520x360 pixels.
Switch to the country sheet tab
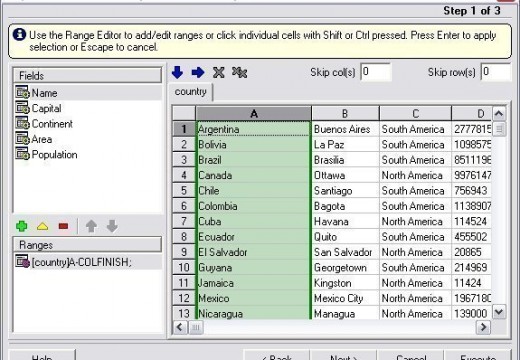(x=191, y=92)
